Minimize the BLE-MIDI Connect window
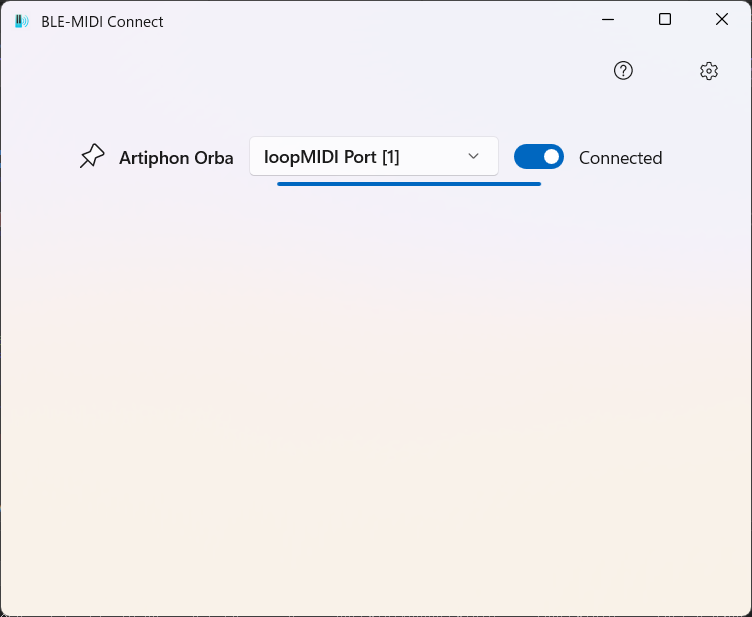 (608, 20)
